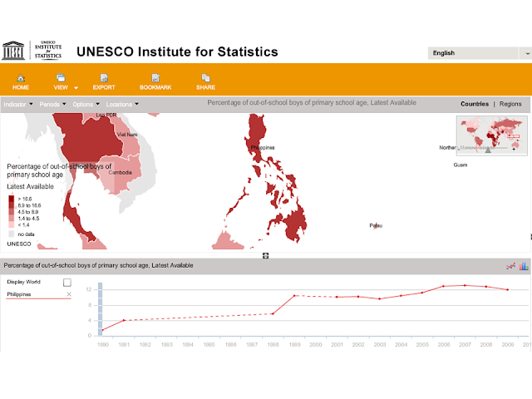Screen dimensions: 532x399
Task: Click the Lao PDR label on the map
Action: [x=106, y=115]
